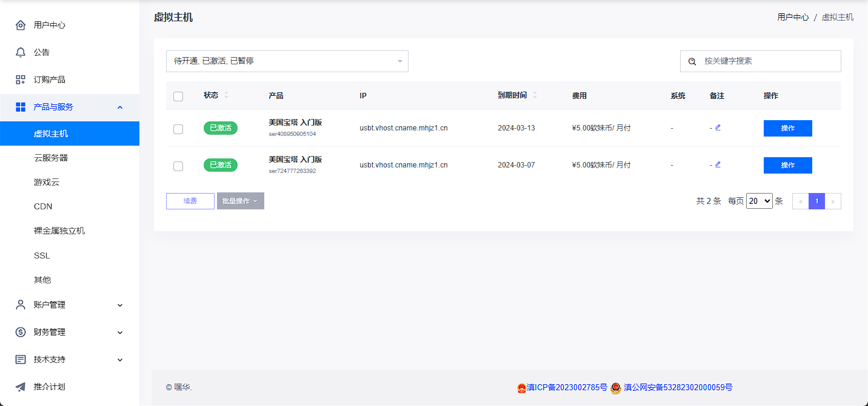Select the SSL sidebar item
This screenshot has height=406, width=868.
pyautogui.click(x=42, y=255)
